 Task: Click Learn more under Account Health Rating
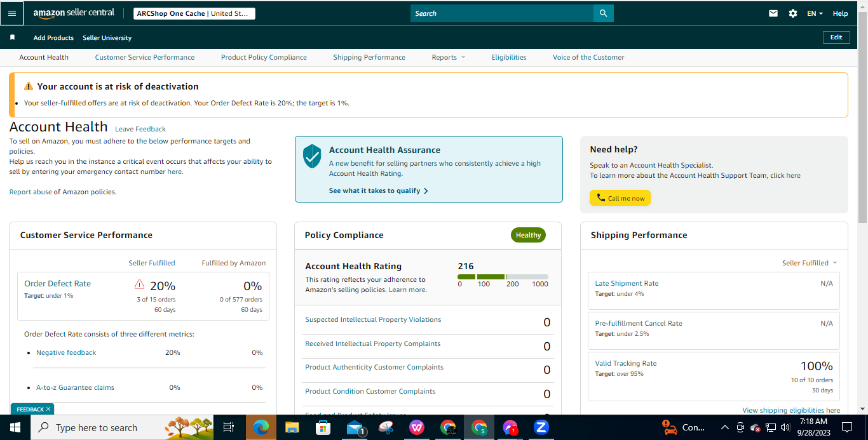(x=407, y=290)
